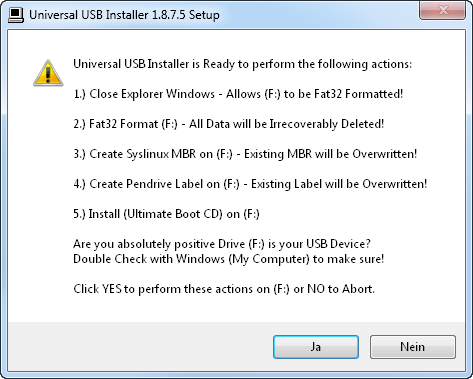
Task: Close the Setup dialog with the X button
Action: coord(442,10)
